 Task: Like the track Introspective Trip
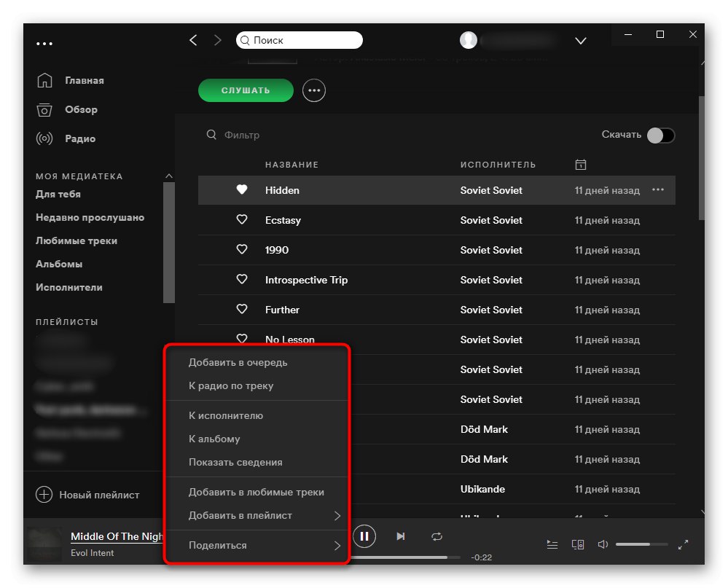pos(242,279)
